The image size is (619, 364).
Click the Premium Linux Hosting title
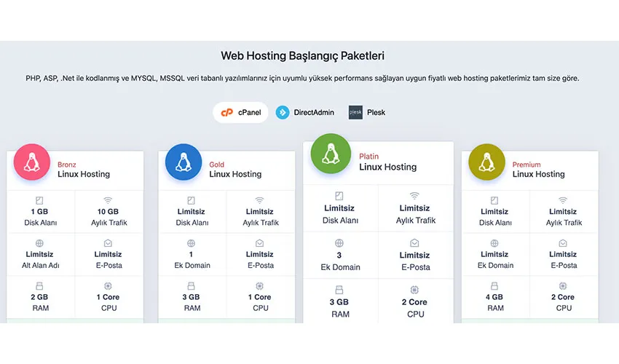[x=539, y=174]
